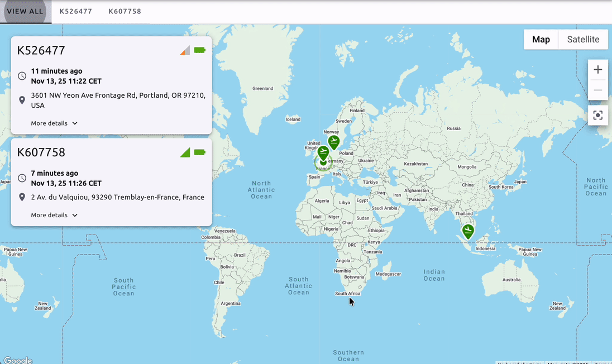Click the clock icon next to K526477 timestamp
This screenshot has height=364, width=612.
[21, 75]
